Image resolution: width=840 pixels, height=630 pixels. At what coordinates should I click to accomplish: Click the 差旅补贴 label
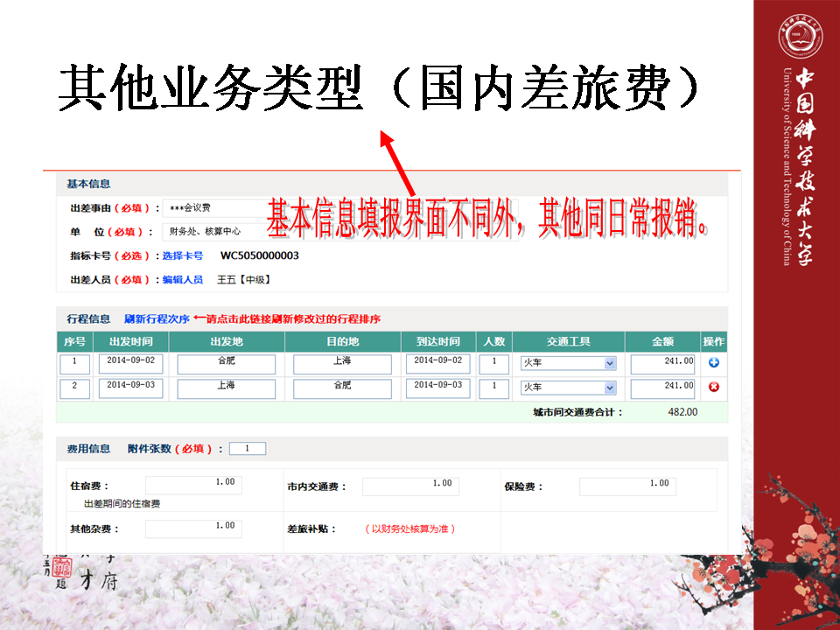pyautogui.click(x=311, y=529)
